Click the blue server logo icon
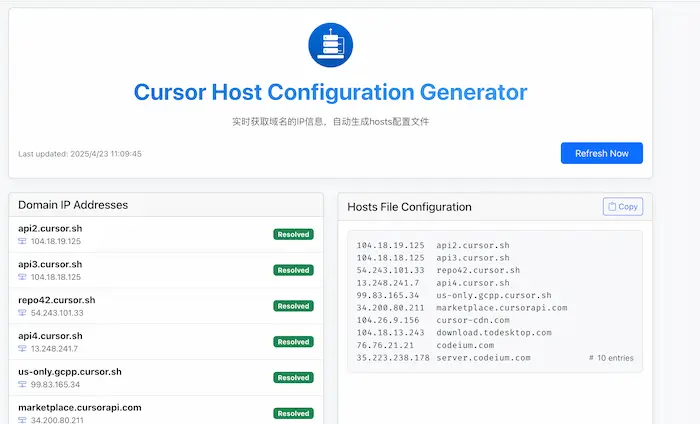This screenshot has height=424, width=700. pyautogui.click(x=330, y=46)
